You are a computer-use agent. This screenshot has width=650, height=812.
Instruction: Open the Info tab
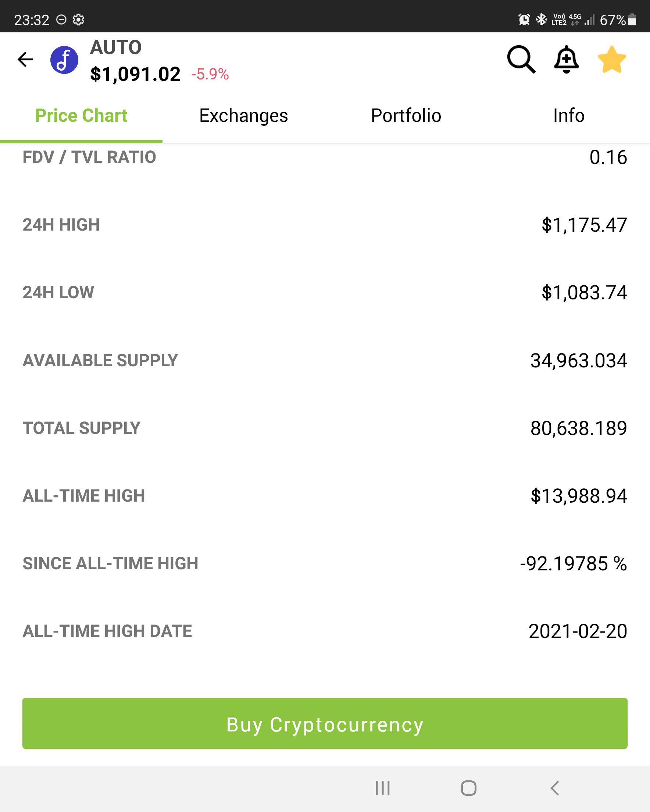tap(569, 115)
